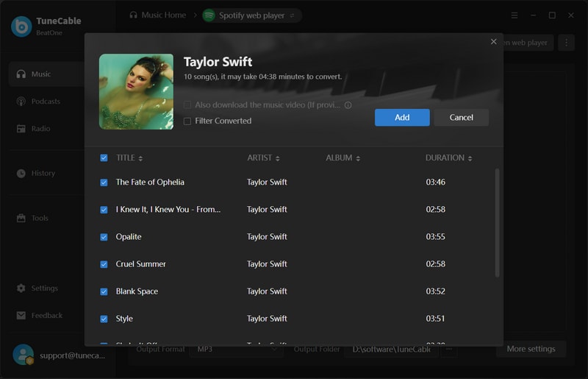Uncheck the Opalite track
The height and width of the screenshot is (379, 588).
(x=104, y=237)
